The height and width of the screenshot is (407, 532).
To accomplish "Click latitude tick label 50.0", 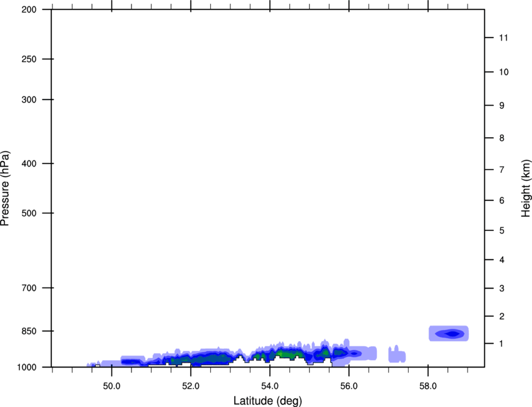I will click(x=111, y=386).
